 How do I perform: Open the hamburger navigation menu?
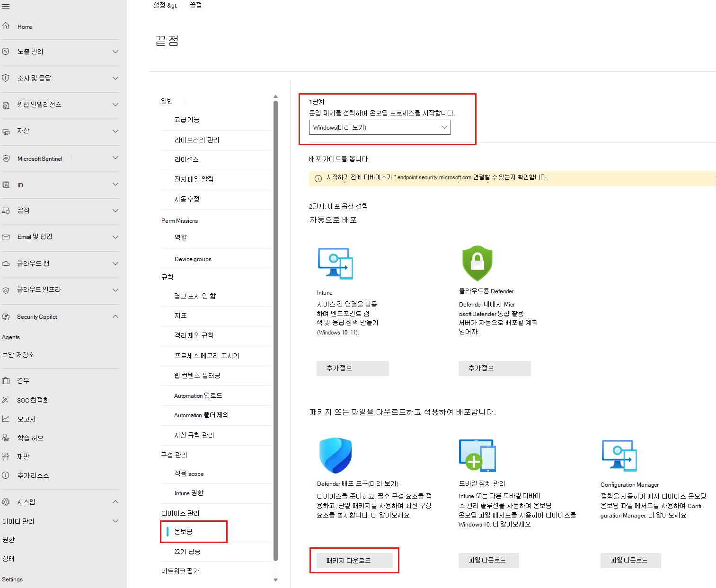click(6, 6)
